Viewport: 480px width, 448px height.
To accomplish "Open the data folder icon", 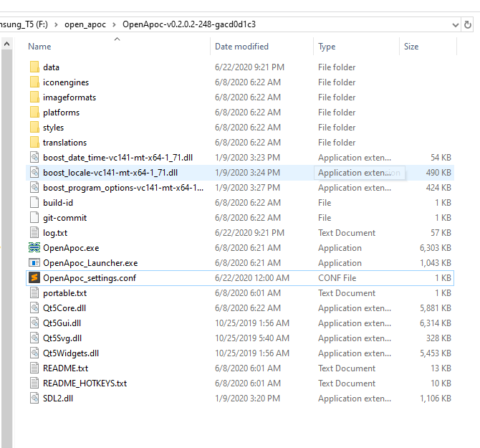I will [x=34, y=67].
